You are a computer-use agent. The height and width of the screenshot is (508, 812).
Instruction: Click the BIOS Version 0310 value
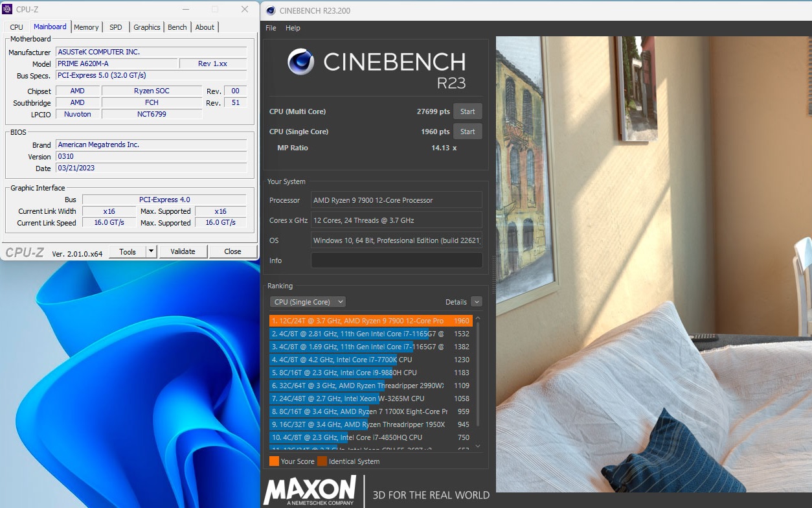coord(151,157)
